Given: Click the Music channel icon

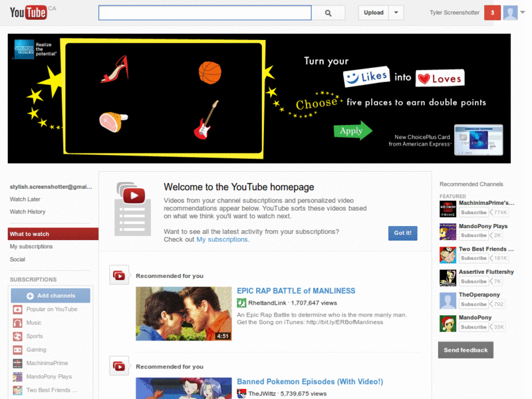Looking at the screenshot, I should point(18,323).
